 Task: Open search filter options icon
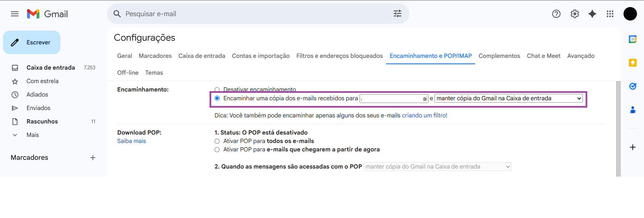397,14
